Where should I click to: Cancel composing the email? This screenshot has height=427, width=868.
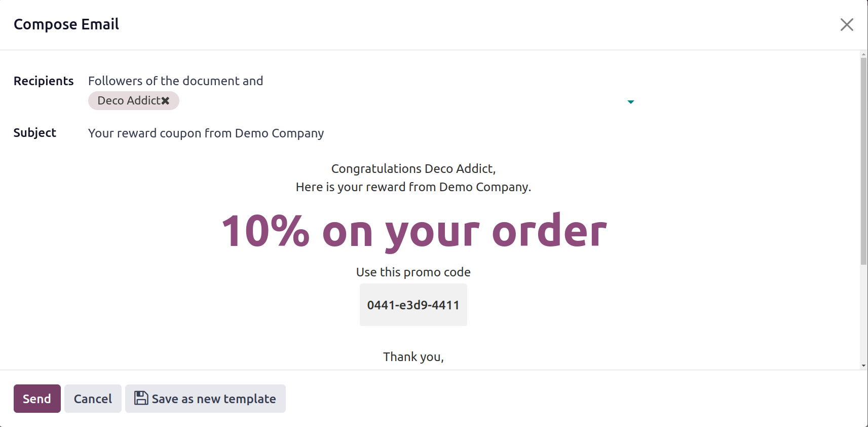click(93, 399)
